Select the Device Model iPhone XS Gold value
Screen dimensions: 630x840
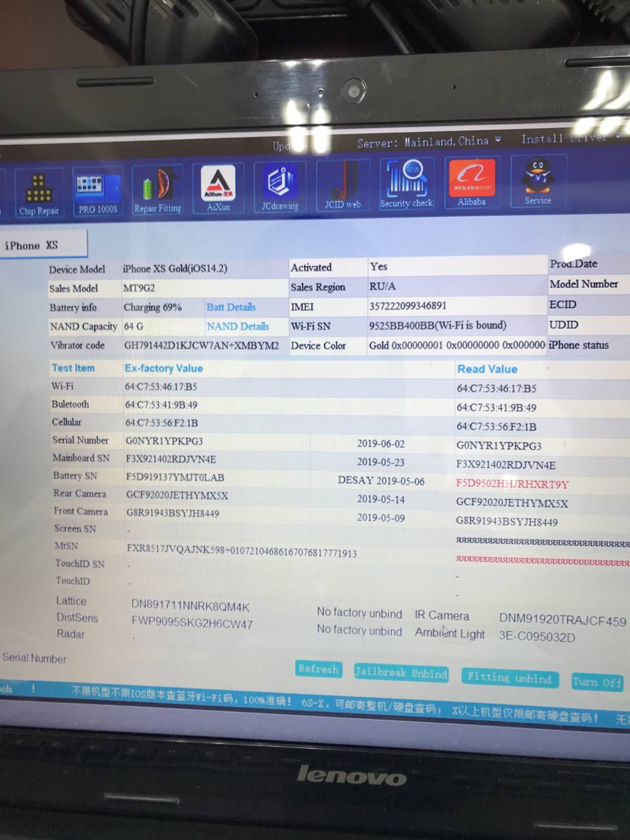pos(175,268)
